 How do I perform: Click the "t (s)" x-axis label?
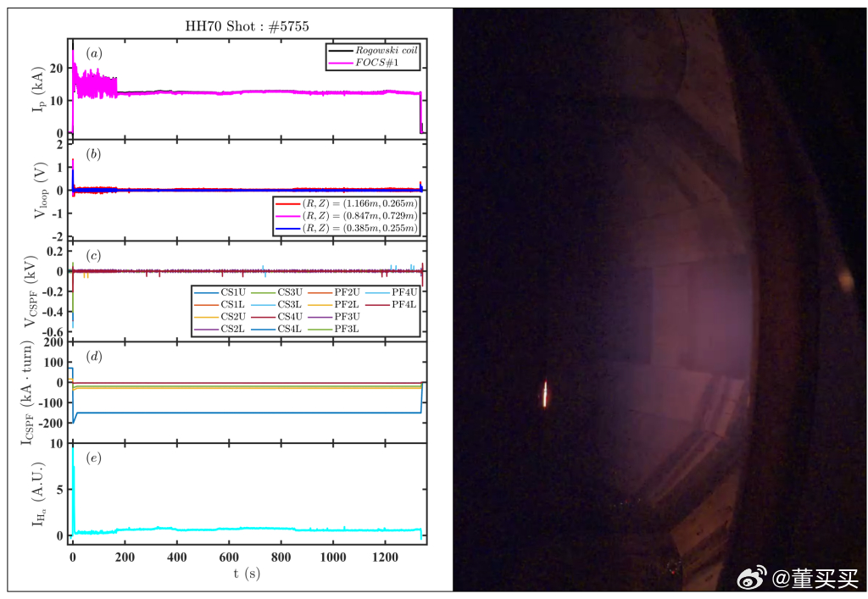(247, 574)
